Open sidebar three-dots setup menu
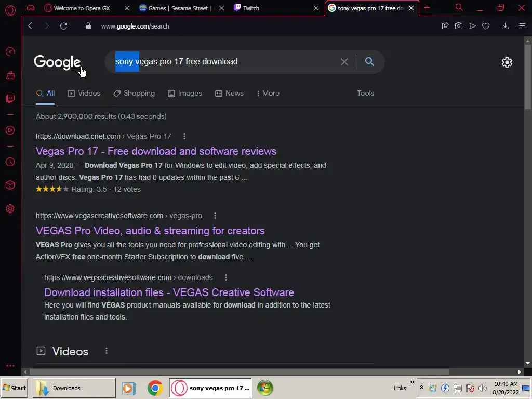532x399 pixels. (x=10, y=366)
